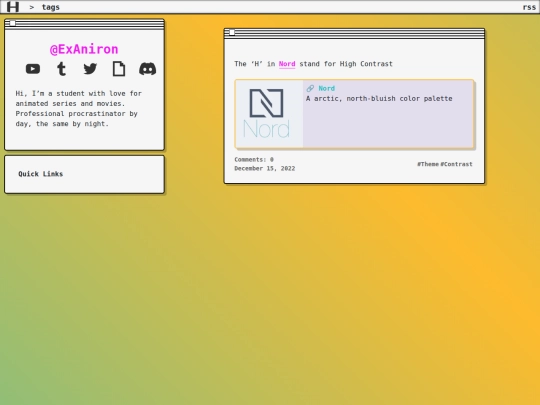Click the Quick Links heading
This screenshot has height=405, width=540.
(x=41, y=174)
